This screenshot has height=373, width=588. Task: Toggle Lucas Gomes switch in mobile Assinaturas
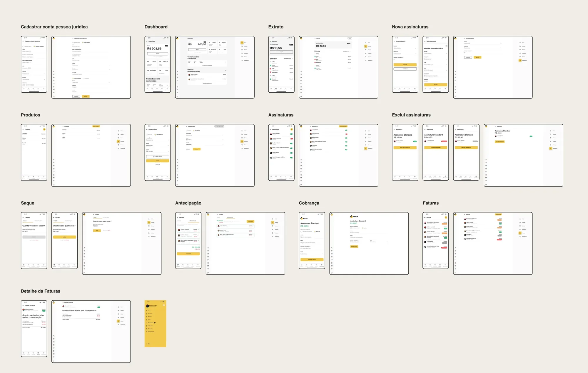(x=292, y=134)
